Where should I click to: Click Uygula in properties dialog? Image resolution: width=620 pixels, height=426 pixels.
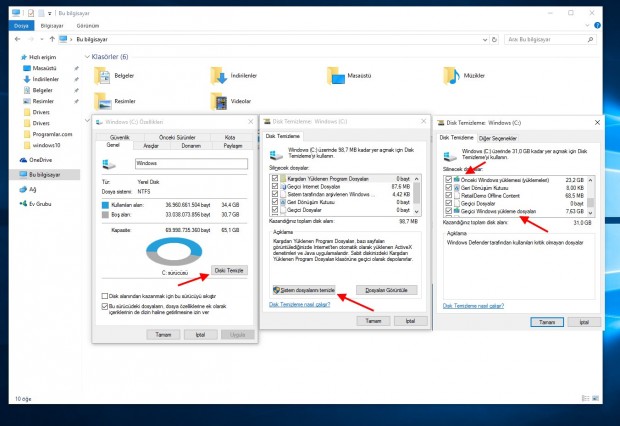pos(237,335)
